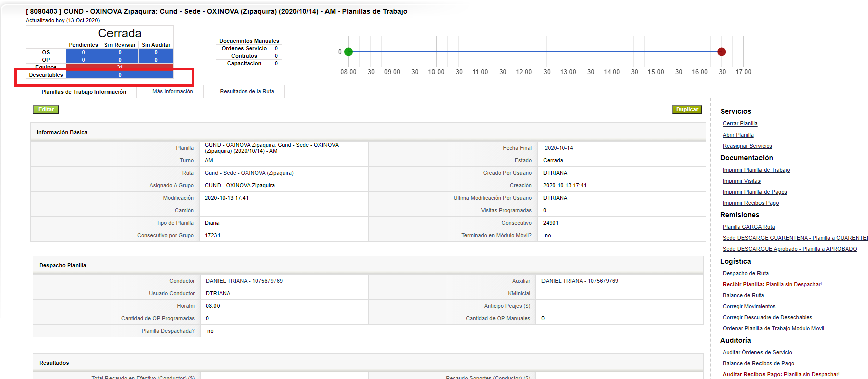Open Sede DESCARGE CUARENTENA link
Image resolution: width=868 pixels, height=379 pixels.
pyautogui.click(x=795, y=238)
